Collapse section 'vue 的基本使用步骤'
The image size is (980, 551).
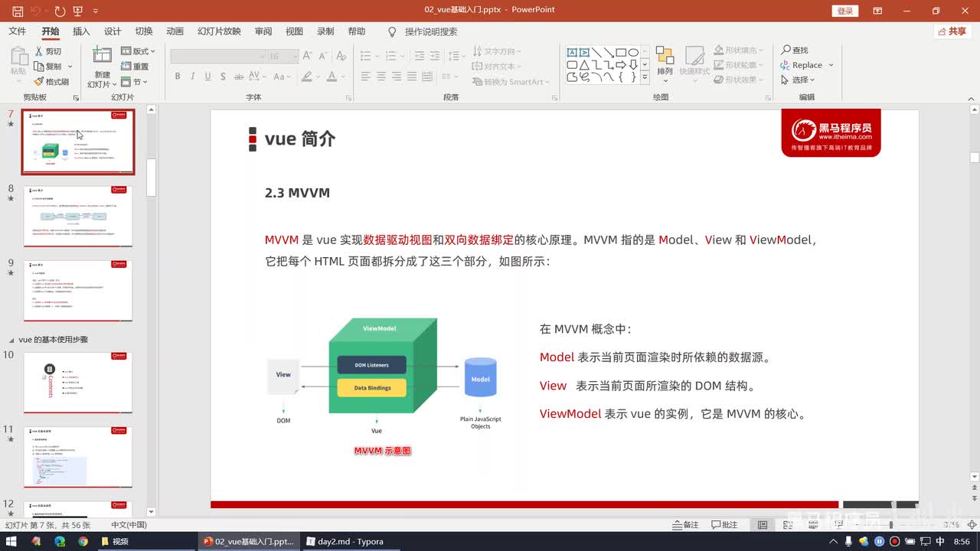tap(11, 340)
